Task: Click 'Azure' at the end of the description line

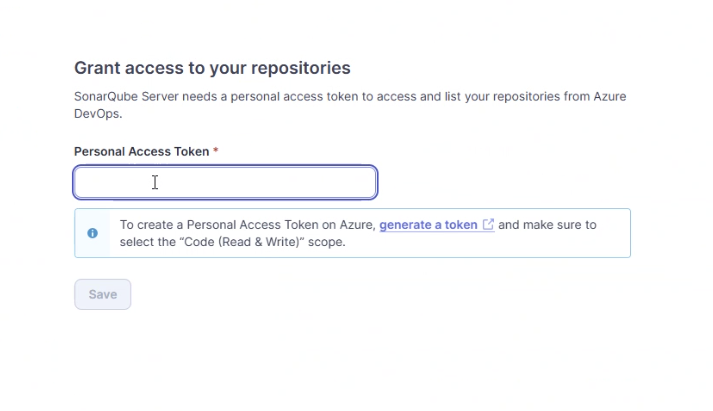Action: [x=610, y=97]
